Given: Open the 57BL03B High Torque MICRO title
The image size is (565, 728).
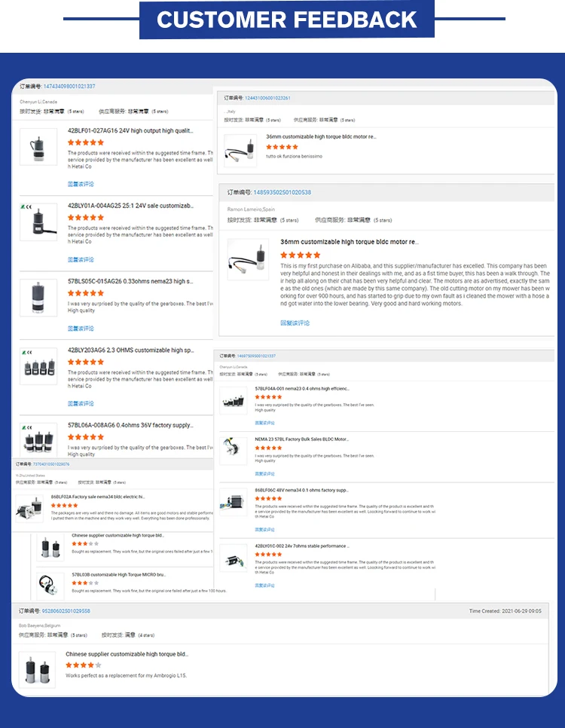Looking at the screenshot, I should (119, 575).
